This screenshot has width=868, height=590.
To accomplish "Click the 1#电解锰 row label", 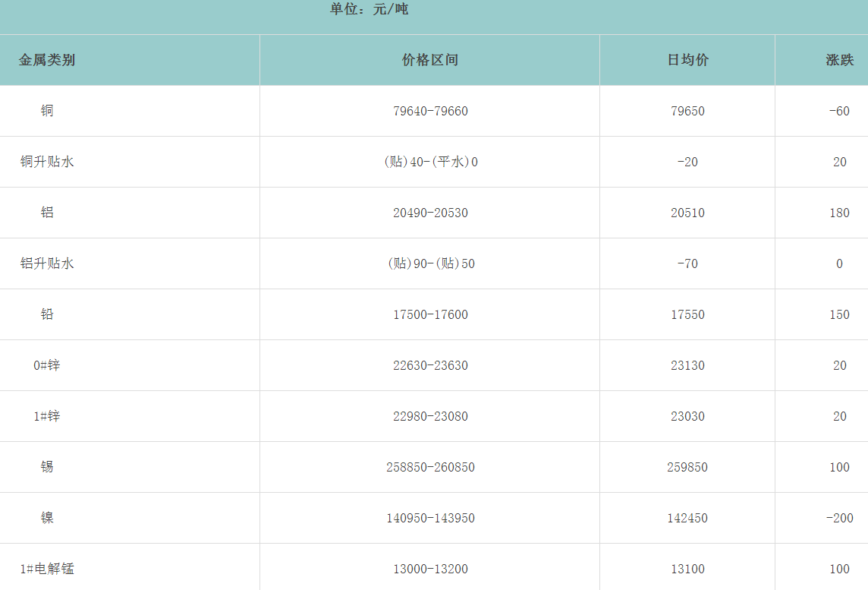I will pos(47,569).
